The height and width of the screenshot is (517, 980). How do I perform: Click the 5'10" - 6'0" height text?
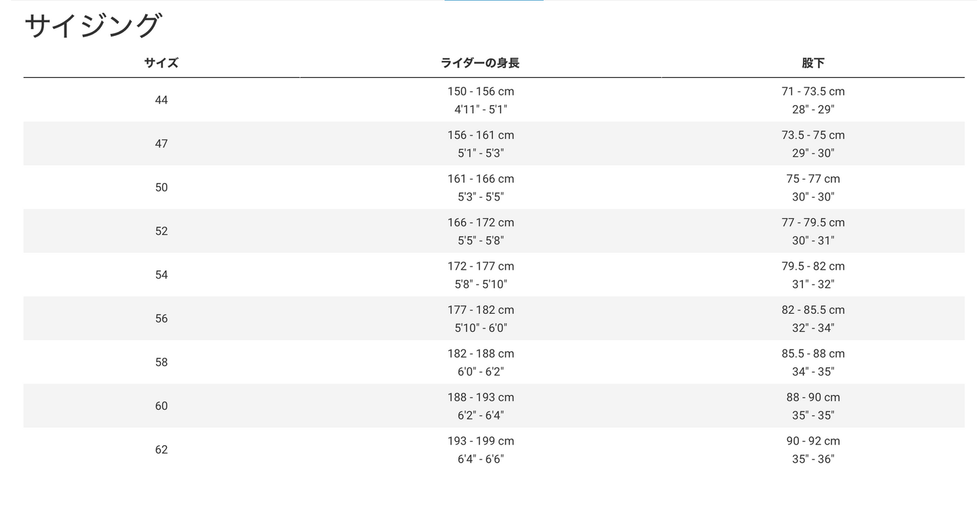(x=480, y=328)
